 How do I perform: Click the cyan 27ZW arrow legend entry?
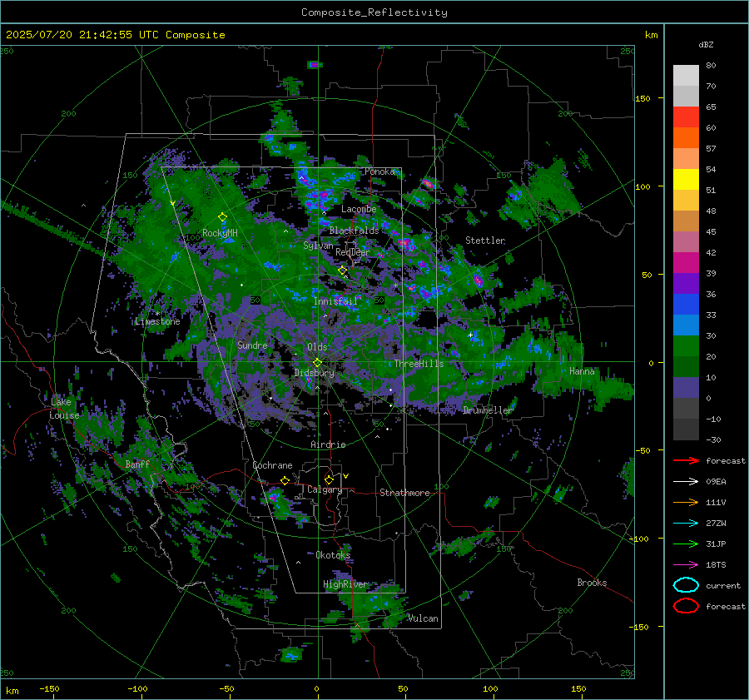[686, 524]
